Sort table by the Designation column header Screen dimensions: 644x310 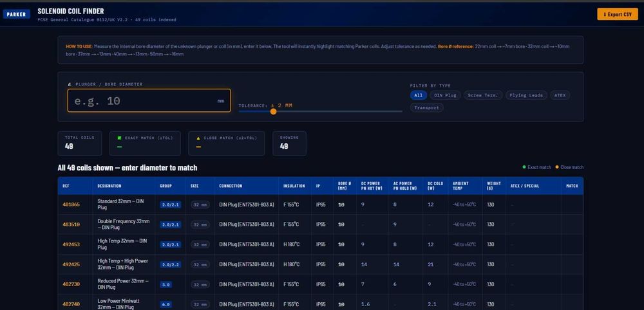(x=109, y=186)
